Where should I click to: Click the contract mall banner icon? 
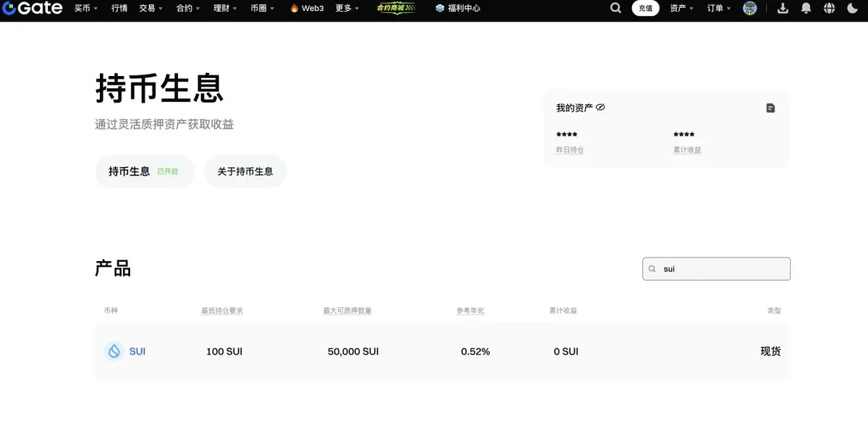[x=396, y=8]
